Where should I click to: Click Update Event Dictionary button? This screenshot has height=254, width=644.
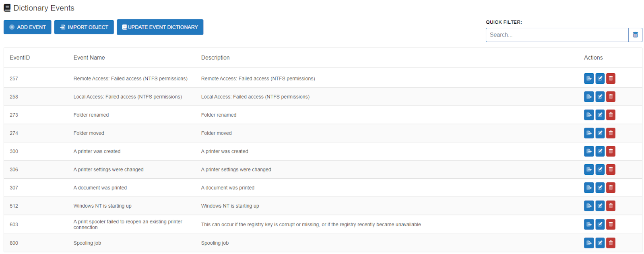(x=160, y=27)
